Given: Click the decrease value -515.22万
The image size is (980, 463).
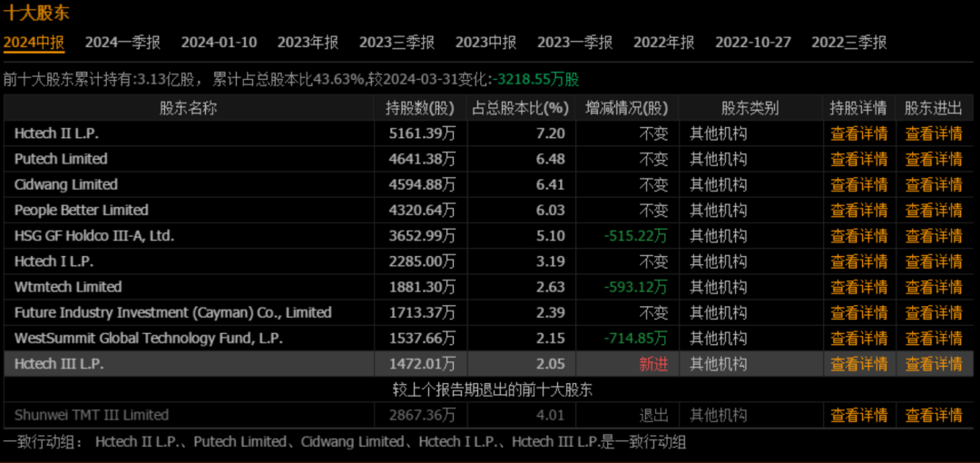Looking at the screenshot, I should point(635,236).
